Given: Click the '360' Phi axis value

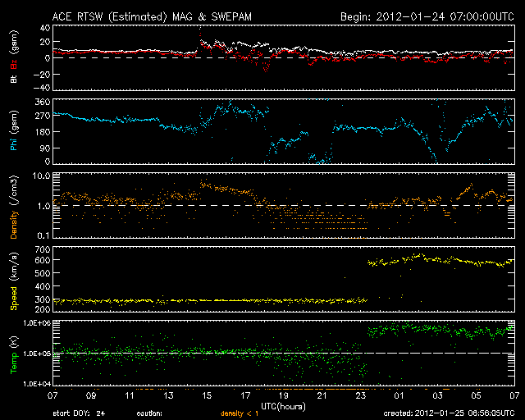Looking at the screenshot, I should coord(43,103).
